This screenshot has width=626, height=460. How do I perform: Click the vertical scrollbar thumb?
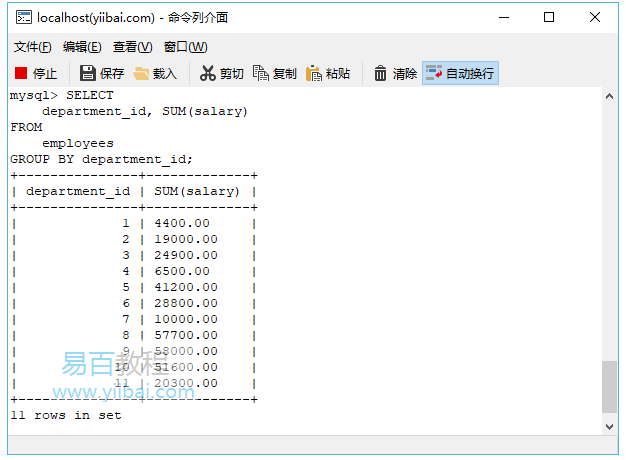point(609,387)
